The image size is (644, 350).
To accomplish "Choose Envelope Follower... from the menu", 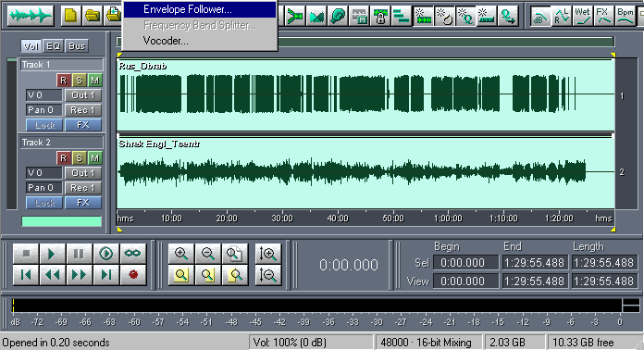I will [x=200, y=9].
